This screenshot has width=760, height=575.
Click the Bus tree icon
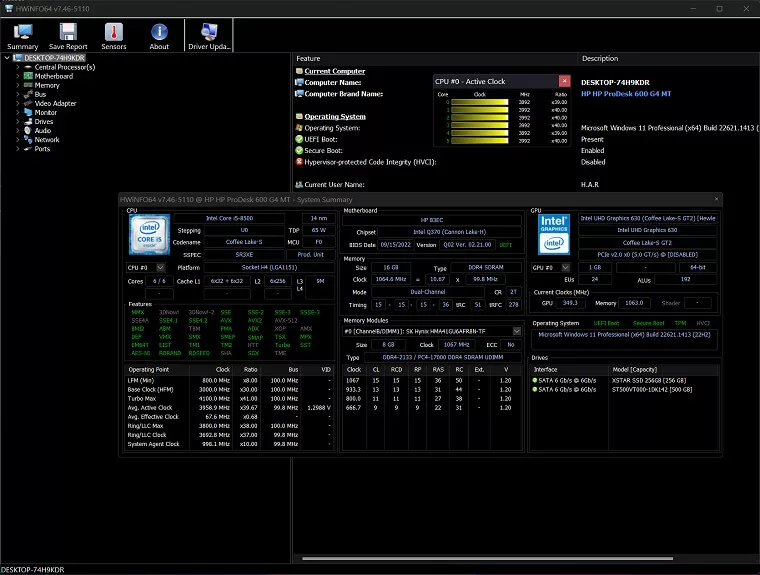pyautogui.click(x=28, y=94)
